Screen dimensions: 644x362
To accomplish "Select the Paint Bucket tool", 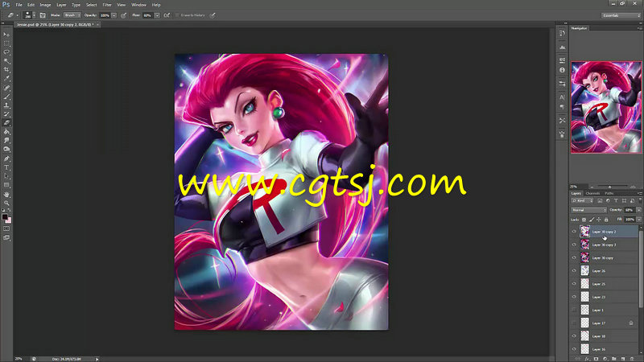I will click(x=6, y=132).
